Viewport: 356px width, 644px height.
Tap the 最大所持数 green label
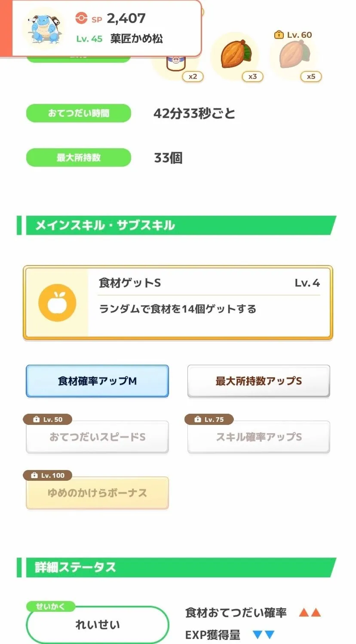[79, 158]
